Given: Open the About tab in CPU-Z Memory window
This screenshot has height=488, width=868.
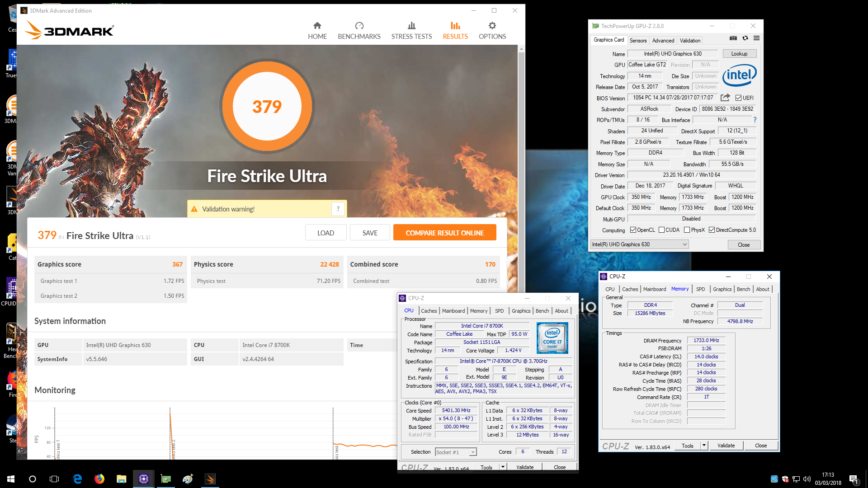Looking at the screenshot, I should click(x=762, y=289).
